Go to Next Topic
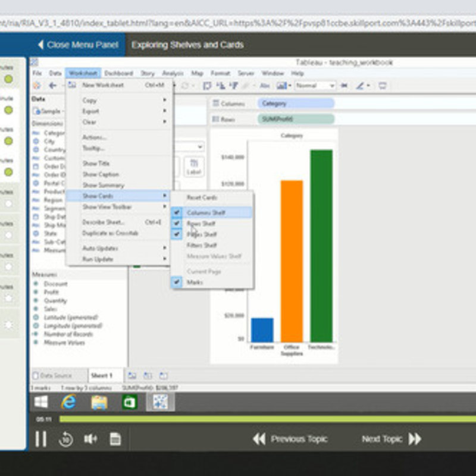 (392, 439)
